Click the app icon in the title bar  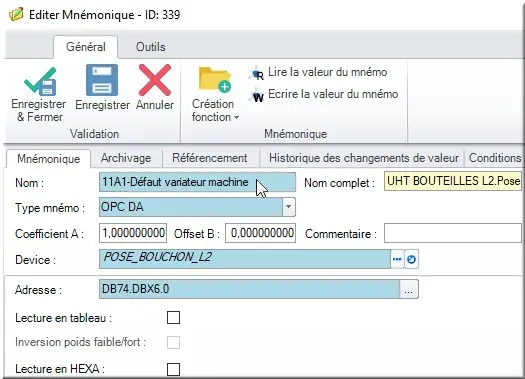coord(16,15)
